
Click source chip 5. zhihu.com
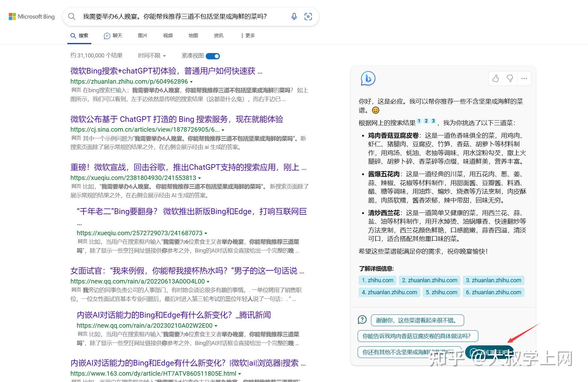441,292
